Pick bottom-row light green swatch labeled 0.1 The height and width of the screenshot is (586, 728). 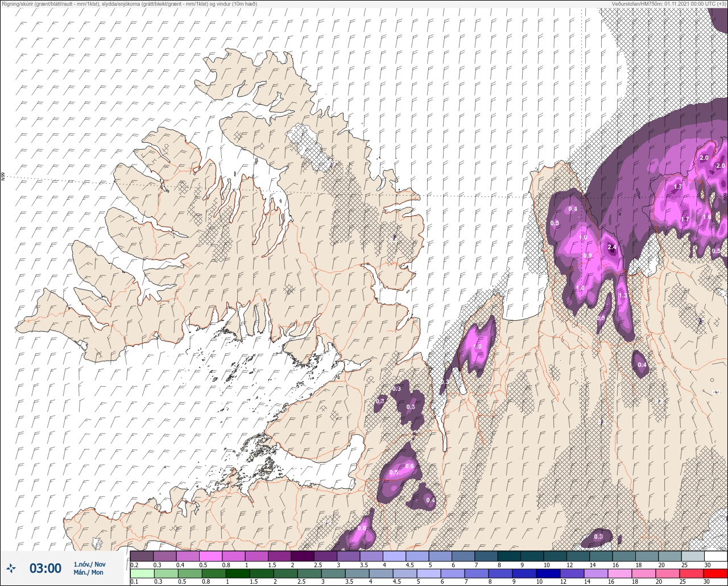pos(142,573)
